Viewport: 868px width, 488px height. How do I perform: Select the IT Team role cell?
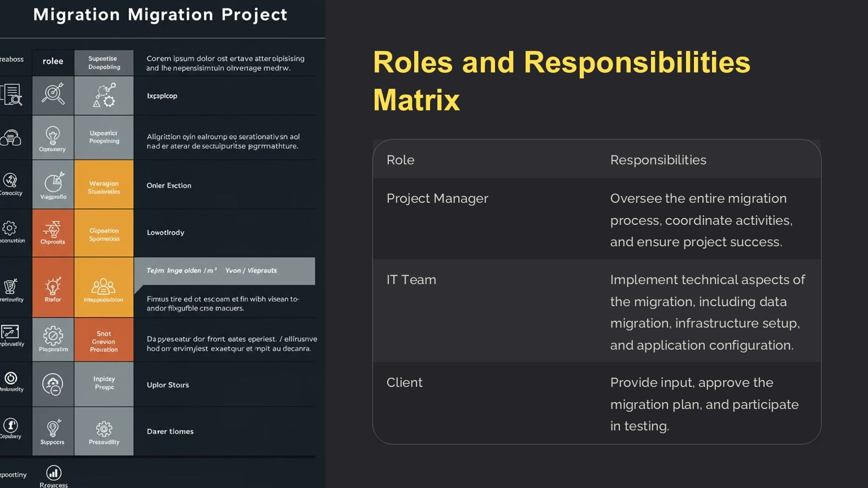point(411,280)
